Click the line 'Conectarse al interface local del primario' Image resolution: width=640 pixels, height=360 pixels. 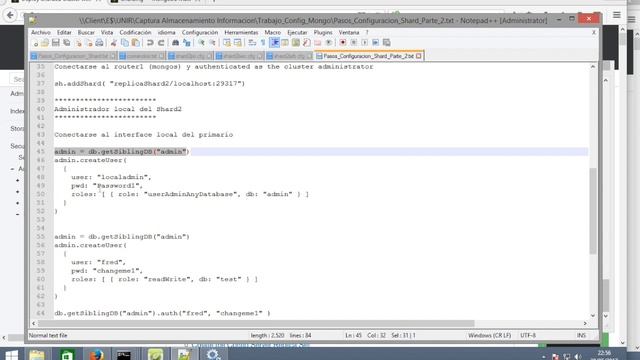pos(144,134)
